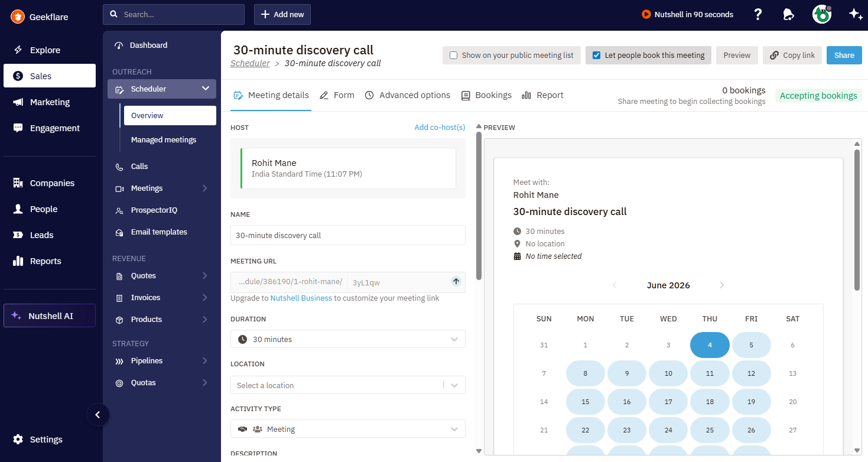Viewport: 868px width, 462px height.
Task: Open the Nutshell Business upgrade link
Action: coord(301,298)
